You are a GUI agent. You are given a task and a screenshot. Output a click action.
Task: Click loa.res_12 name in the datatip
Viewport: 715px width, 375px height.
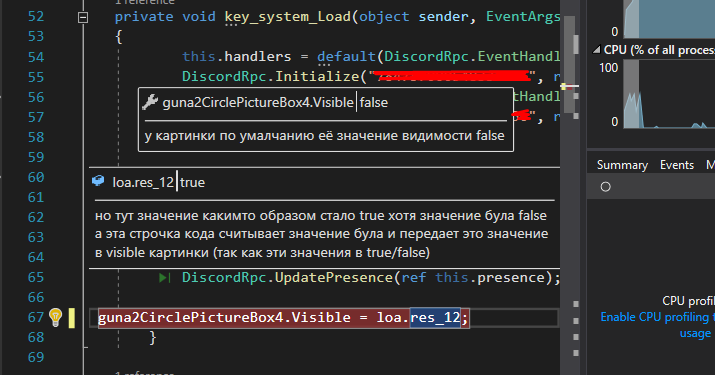click(x=143, y=182)
